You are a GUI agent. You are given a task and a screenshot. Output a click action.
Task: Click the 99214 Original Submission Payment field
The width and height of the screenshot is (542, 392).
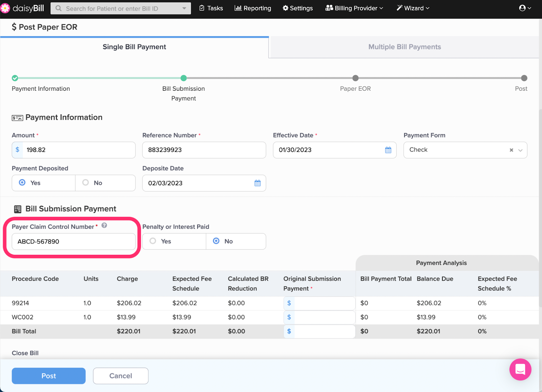tap(324, 303)
